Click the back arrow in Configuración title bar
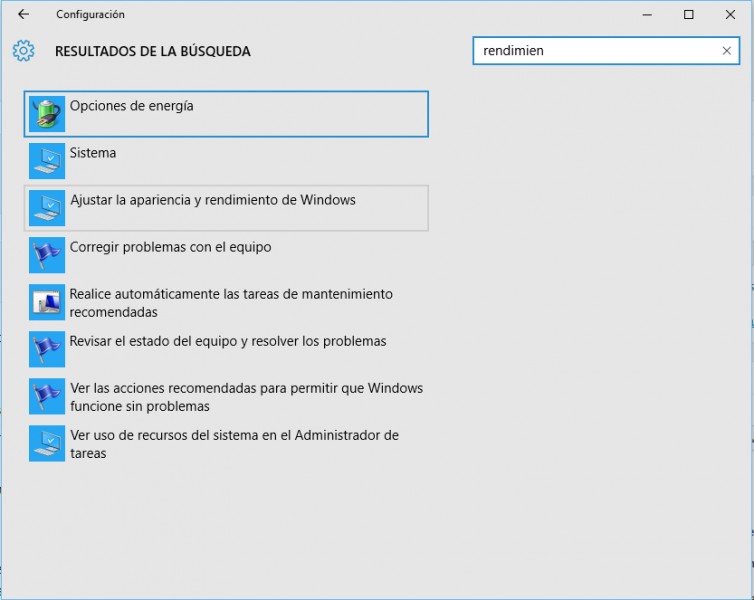The width and height of the screenshot is (754, 600). pyautogui.click(x=24, y=14)
